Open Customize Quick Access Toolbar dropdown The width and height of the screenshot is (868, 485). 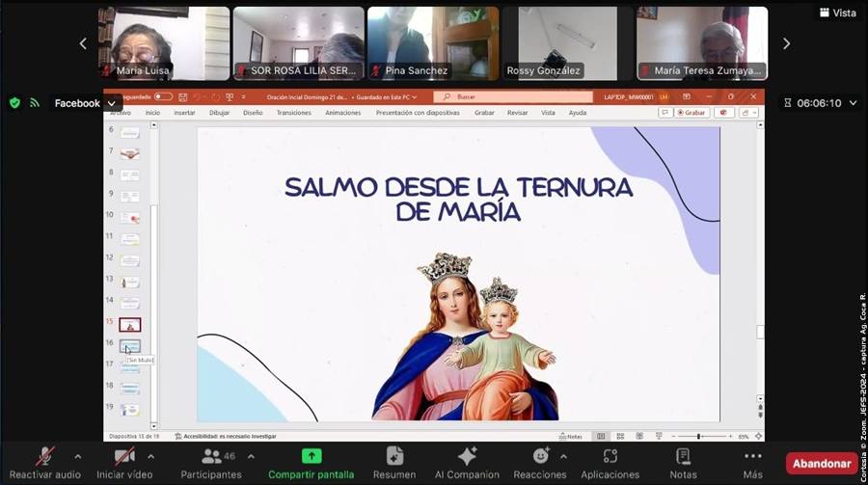point(244,96)
